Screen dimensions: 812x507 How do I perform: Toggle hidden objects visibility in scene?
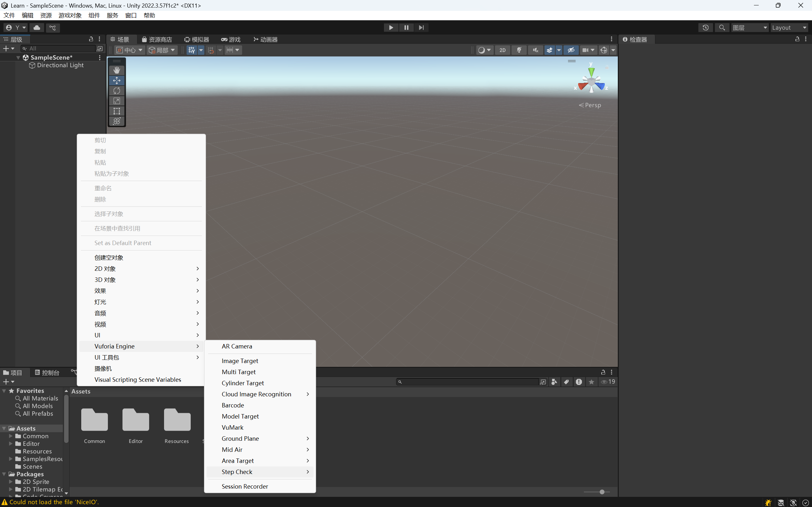pos(571,50)
